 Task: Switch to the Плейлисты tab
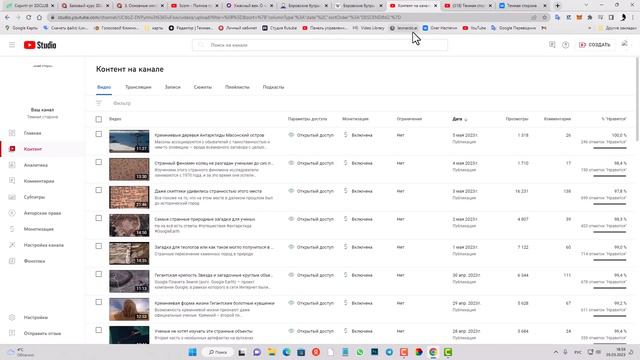tap(237, 87)
